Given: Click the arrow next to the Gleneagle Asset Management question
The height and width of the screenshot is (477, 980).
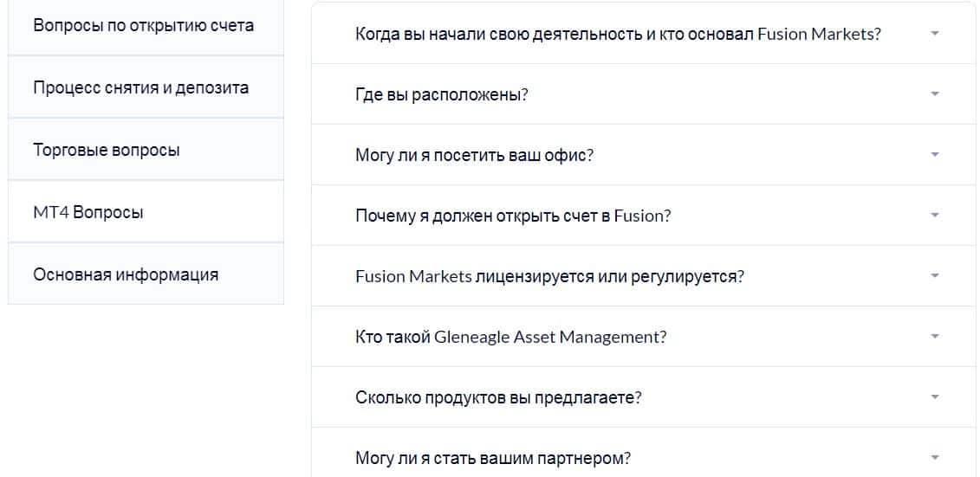Looking at the screenshot, I should tap(934, 337).
